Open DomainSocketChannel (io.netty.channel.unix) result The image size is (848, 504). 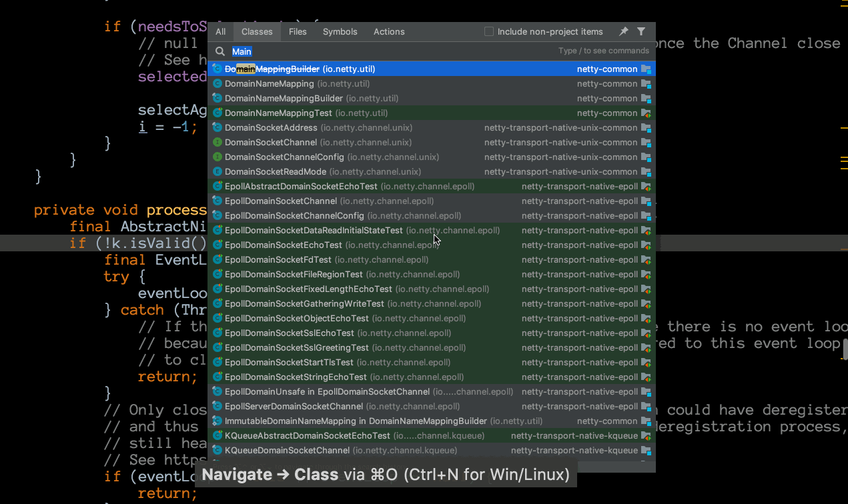pos(432,142)
